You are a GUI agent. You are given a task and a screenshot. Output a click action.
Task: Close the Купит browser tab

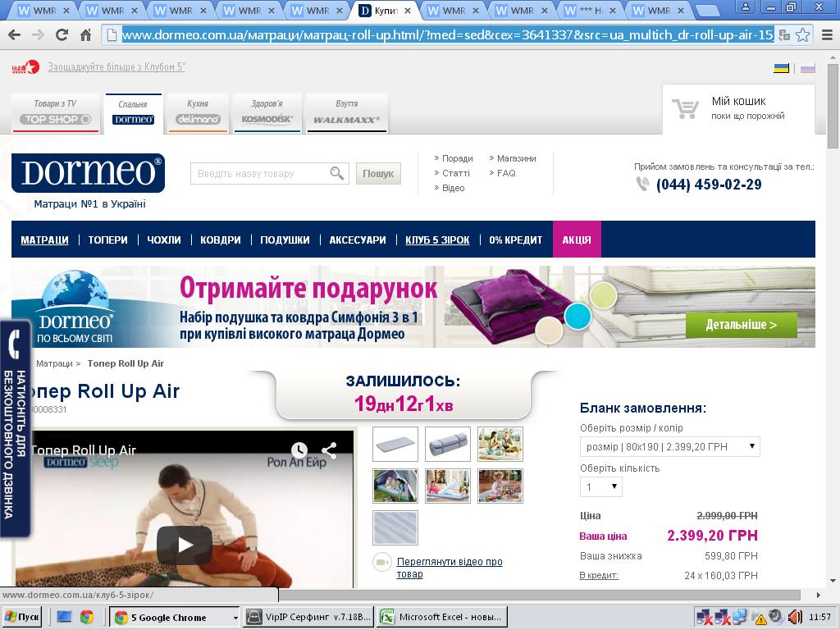(x=408, y=10)
